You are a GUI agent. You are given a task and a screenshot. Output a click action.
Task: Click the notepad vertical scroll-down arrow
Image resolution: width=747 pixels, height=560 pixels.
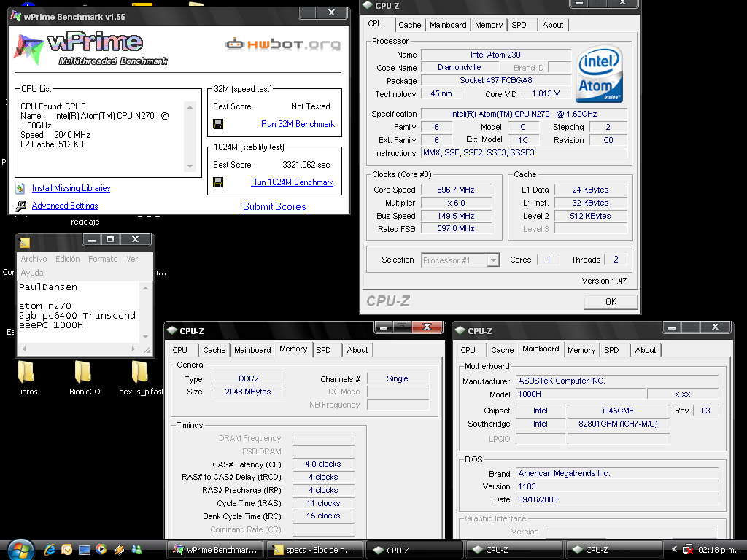coord(146,337)
